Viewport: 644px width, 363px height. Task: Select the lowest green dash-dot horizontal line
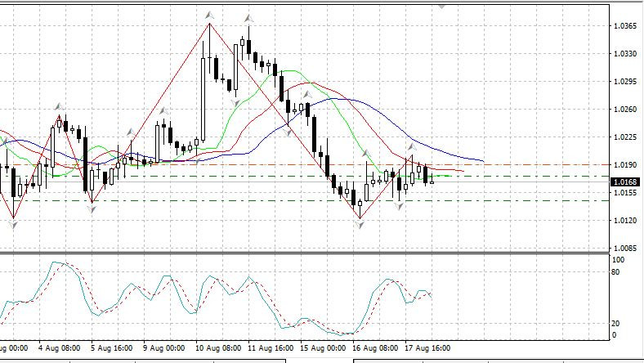pos(531,200)
